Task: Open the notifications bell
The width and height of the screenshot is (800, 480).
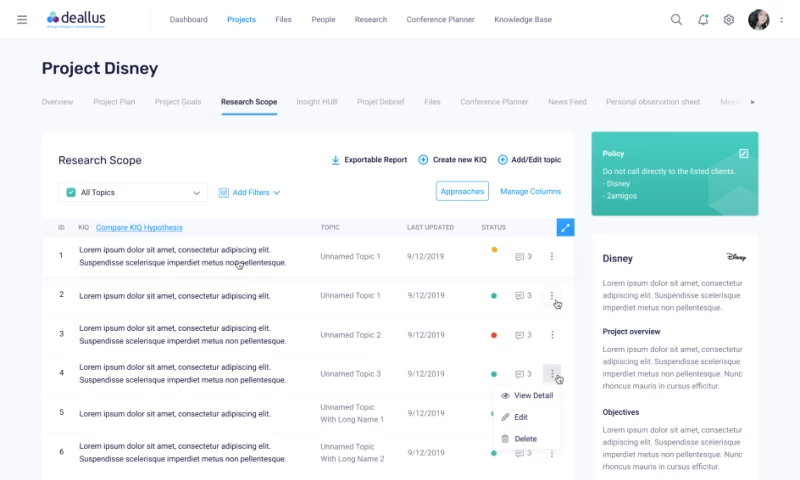Action: click(703, 19)
